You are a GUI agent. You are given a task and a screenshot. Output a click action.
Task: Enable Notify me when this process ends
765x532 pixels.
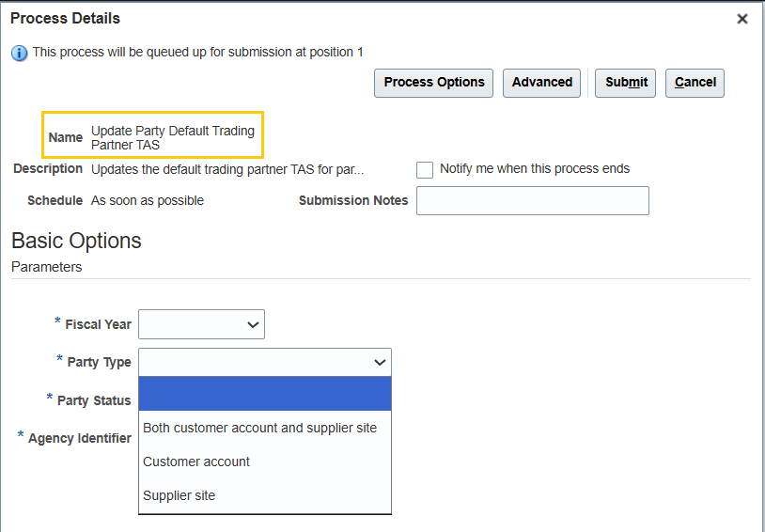425,170
